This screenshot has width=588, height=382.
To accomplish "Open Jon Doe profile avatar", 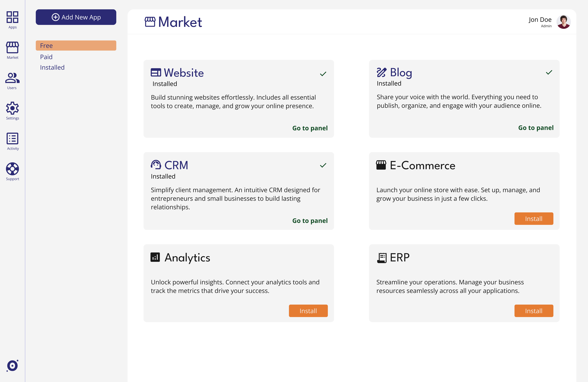I will (x=563, y=22).
